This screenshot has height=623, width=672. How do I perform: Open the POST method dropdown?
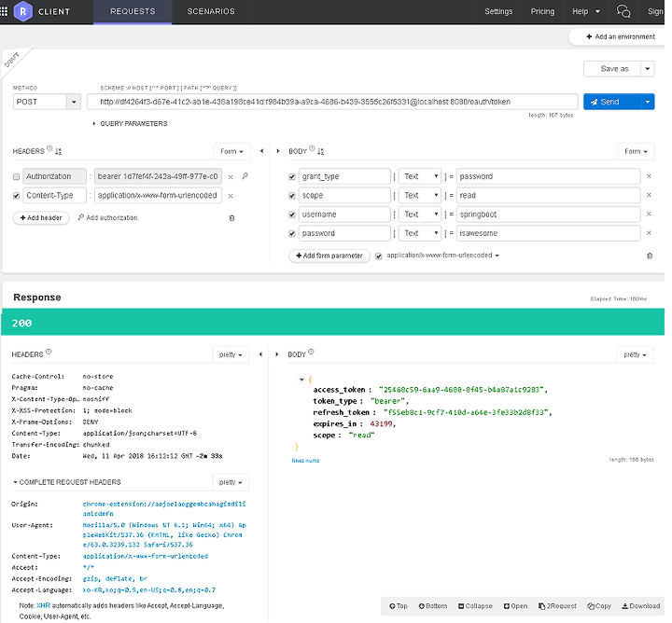tap(74, 102)
